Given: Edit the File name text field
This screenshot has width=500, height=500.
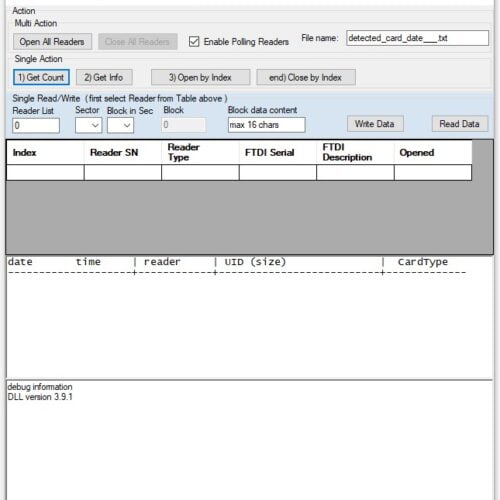Looking at the screenshot, I should point(417,38).
